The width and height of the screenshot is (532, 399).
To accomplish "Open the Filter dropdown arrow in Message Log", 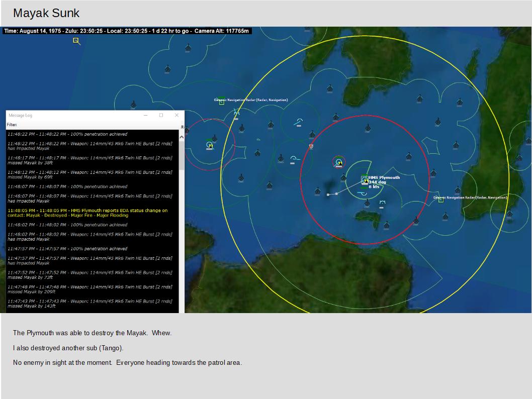I will tap(182, 127).
